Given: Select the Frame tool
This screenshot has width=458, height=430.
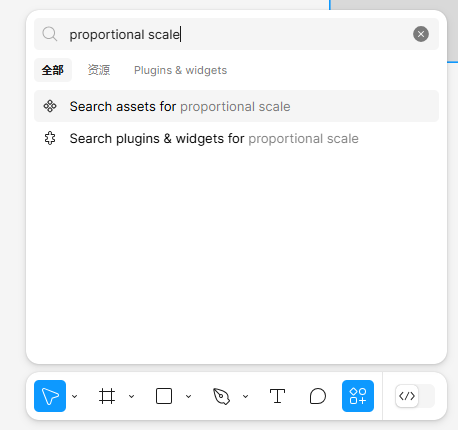Looking at the screenshot, I should 107,396.
